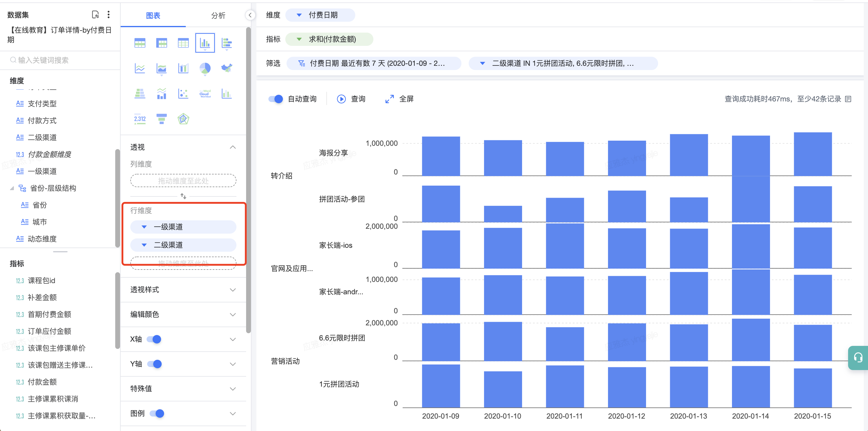Edit the 付费日期 最近有数 7 天 filter
868x431 pixels.
tap(374, 63)
